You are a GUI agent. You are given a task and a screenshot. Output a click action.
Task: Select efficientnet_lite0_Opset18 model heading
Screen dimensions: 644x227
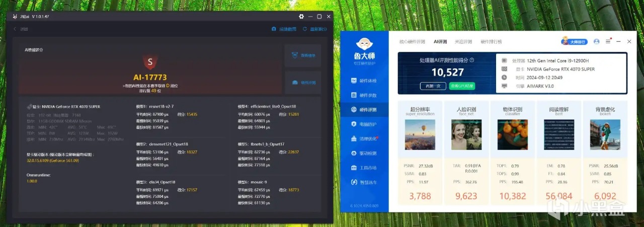(267, 107)
